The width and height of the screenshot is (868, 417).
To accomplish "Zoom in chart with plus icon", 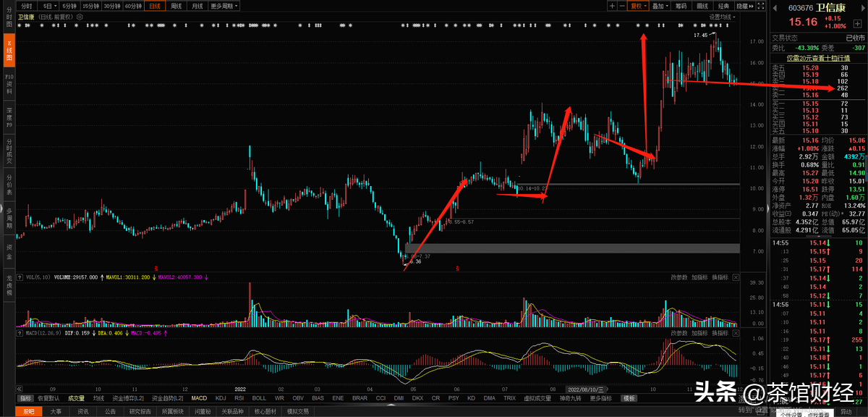I will click(x=612, y=5).
